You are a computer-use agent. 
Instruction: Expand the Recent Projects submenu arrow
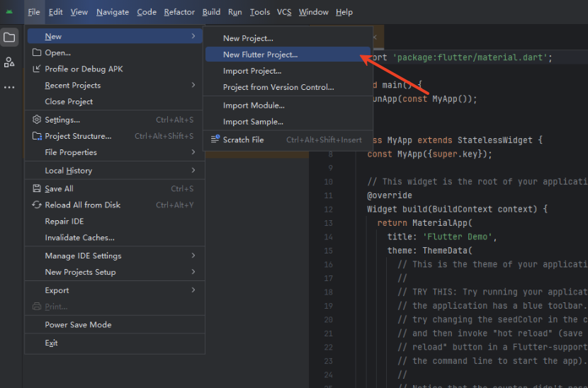193,85
